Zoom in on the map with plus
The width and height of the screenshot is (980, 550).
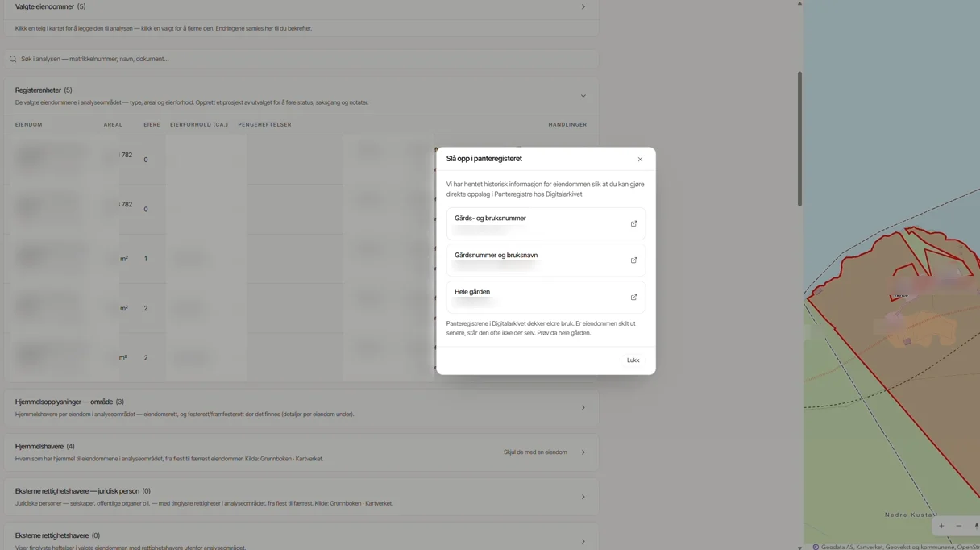click(x=941, y=526)
